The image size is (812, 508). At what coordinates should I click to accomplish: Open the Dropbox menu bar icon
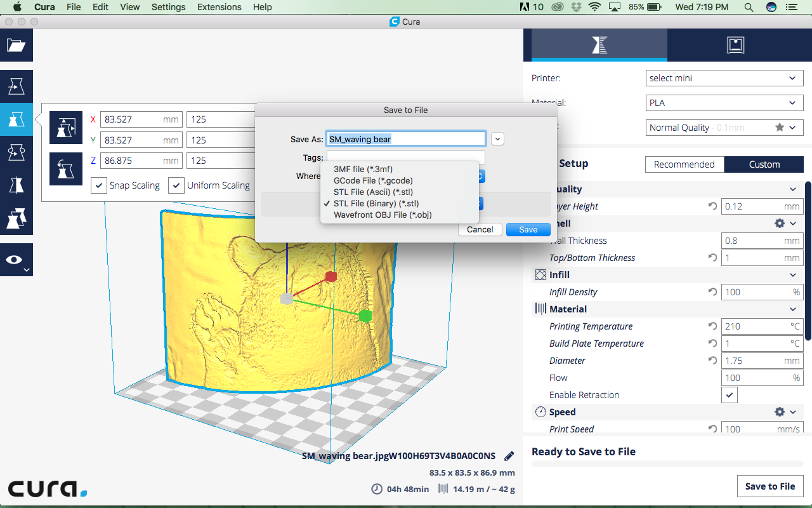click(x=576, y=7)
